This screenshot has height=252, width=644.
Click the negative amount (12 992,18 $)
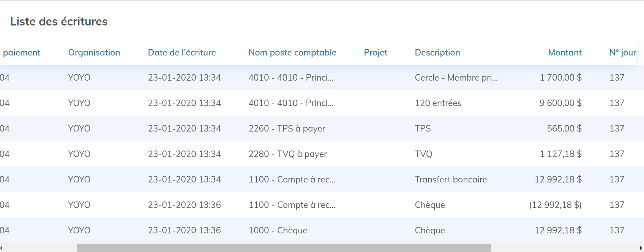tap(555, 205)
